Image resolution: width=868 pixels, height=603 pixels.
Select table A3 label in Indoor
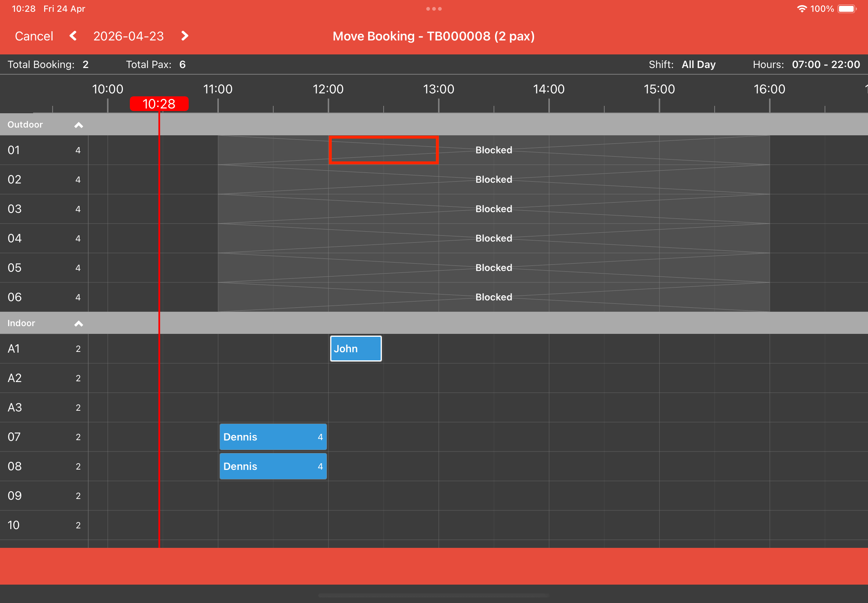click(x=15, y=407)
